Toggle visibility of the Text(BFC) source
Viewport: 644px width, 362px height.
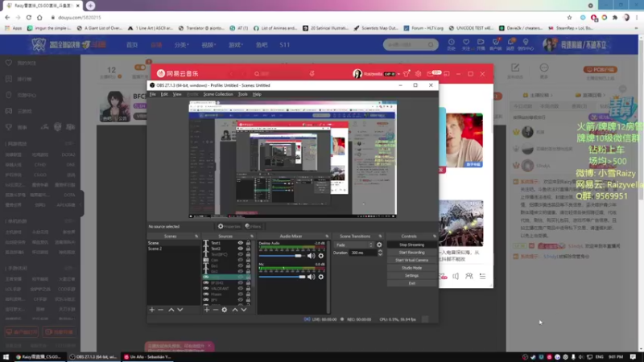pyautogui.click(x=240, y=254)
